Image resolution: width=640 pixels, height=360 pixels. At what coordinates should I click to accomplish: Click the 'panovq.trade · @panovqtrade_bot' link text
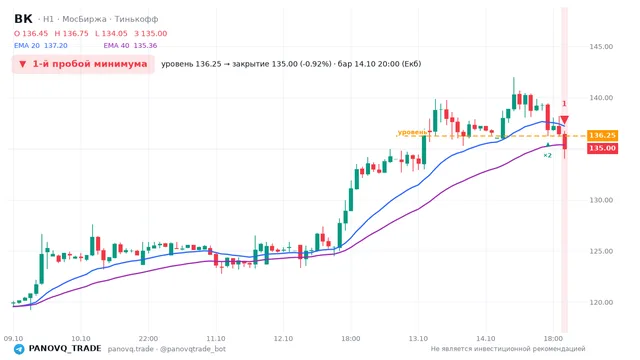pyautogui.click(x=167, y=349)
